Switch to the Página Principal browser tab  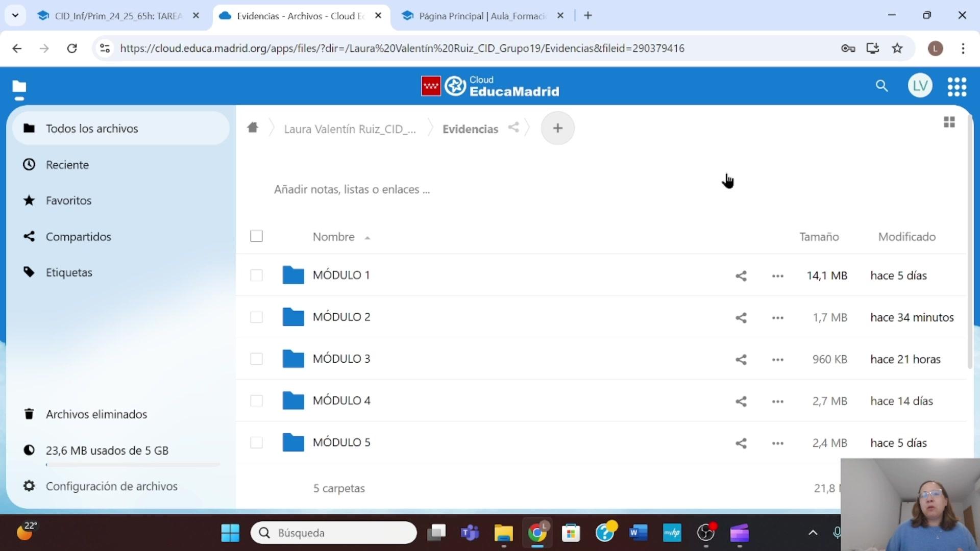[480, 16]
